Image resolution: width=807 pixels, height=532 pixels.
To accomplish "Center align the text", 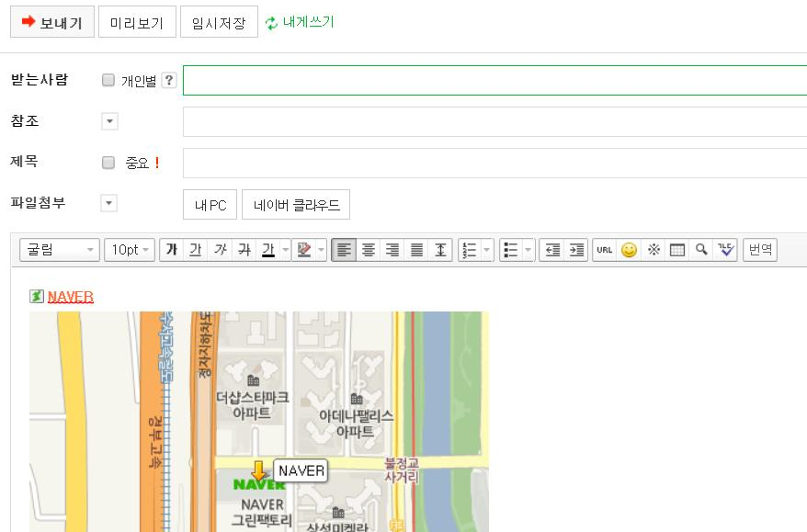I will click(368, 250).
